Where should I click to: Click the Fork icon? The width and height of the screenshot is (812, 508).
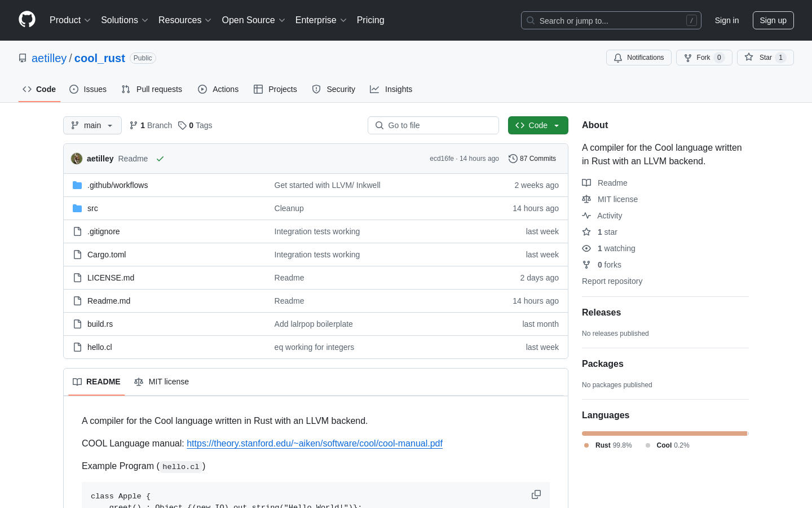tap(688, 58)
